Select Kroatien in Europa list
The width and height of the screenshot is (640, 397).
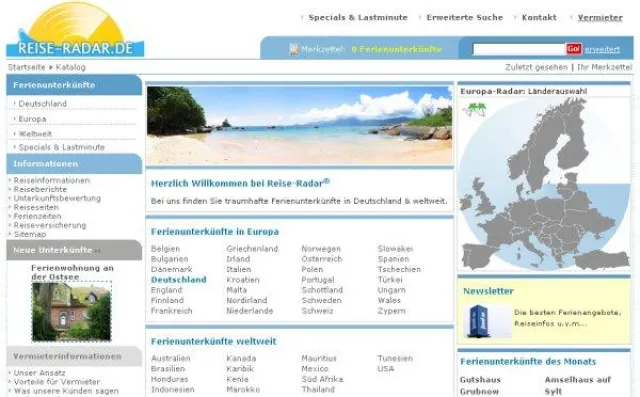click(243, 279)
